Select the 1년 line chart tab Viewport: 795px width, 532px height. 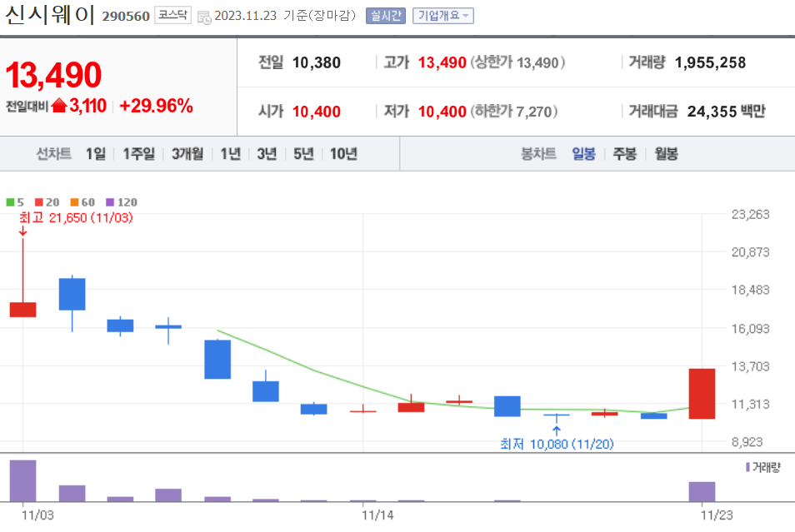coord(230,153)
